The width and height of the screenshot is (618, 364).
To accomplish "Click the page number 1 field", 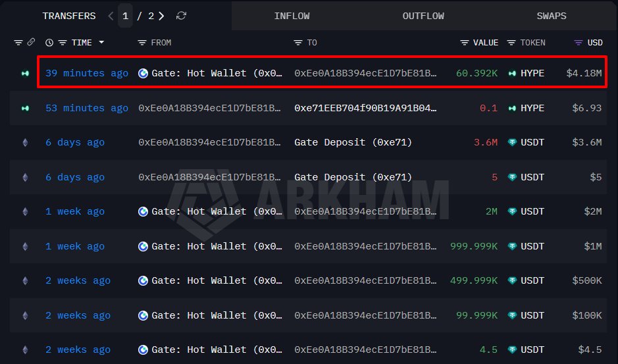I will pyautogui.click(x=125, y=16).
